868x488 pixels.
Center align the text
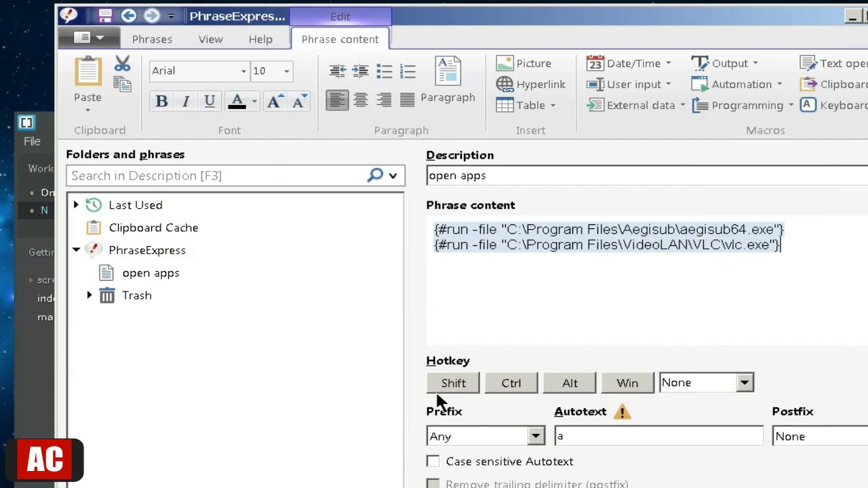(360, 101)
